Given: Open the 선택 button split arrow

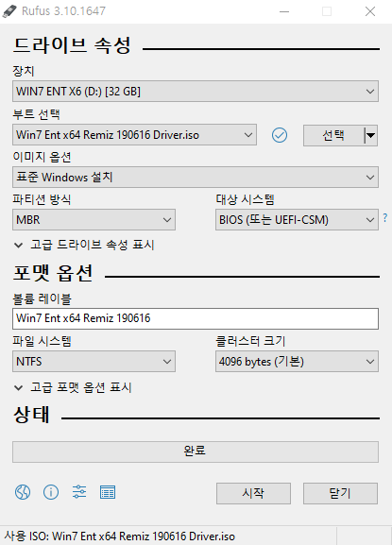Looking at the screenshot, I should [371, 135].
